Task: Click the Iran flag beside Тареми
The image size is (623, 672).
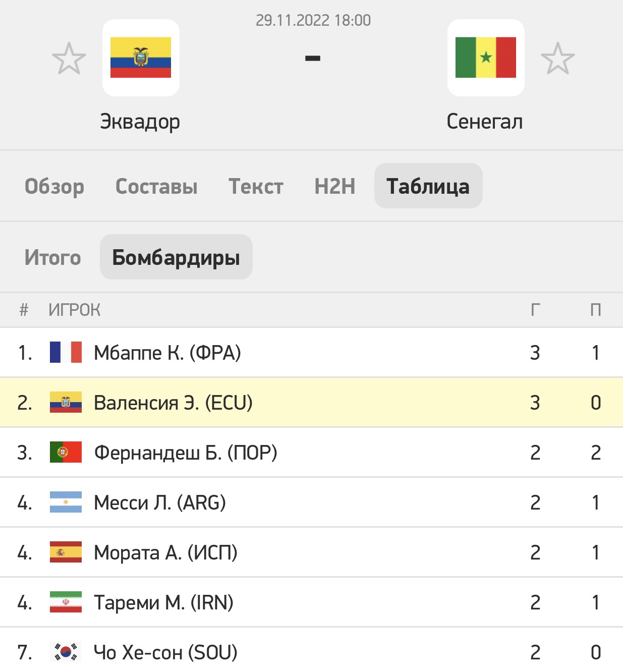Action: 66,602
